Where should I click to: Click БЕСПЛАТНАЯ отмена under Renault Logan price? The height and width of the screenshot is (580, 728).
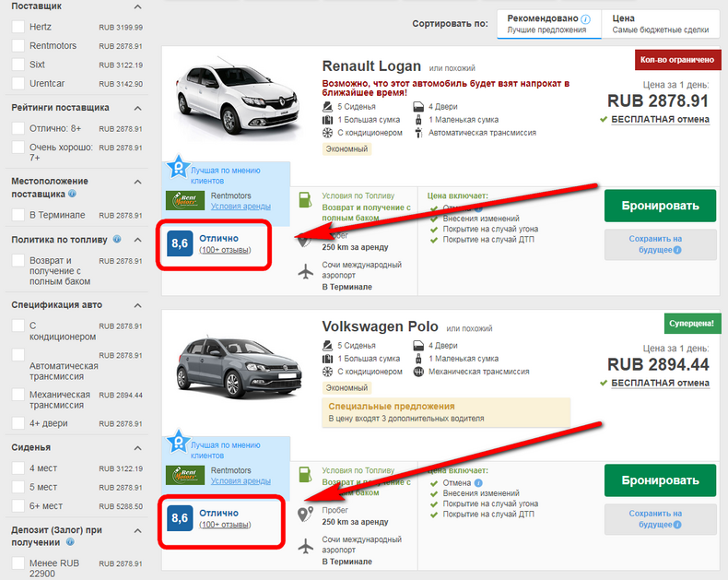pos(660,120)
